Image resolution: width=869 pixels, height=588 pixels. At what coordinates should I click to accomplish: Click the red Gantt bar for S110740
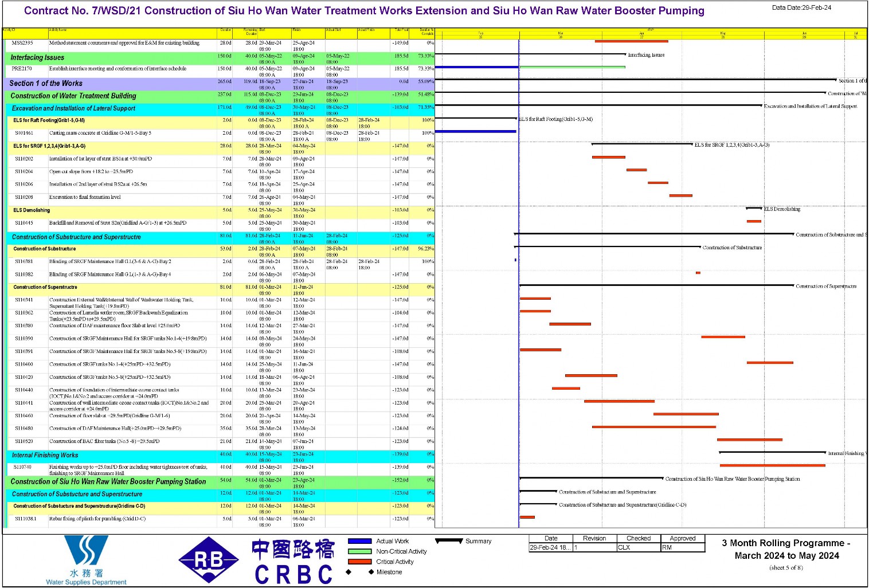[x=773, y=465]
